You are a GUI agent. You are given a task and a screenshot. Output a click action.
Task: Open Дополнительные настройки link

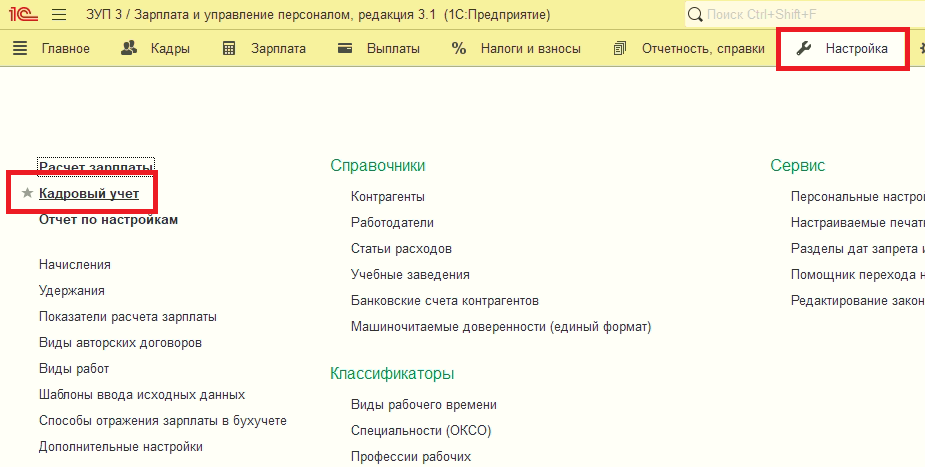[121, 446]
